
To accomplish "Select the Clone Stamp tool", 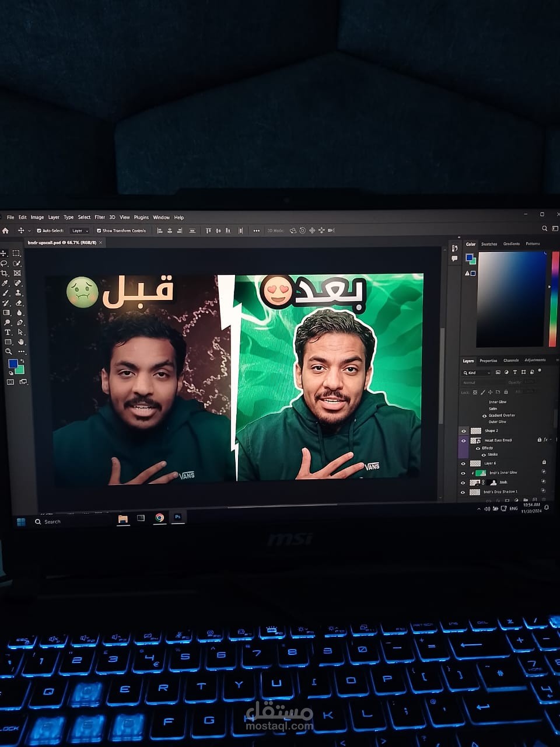I will point(19,293).
